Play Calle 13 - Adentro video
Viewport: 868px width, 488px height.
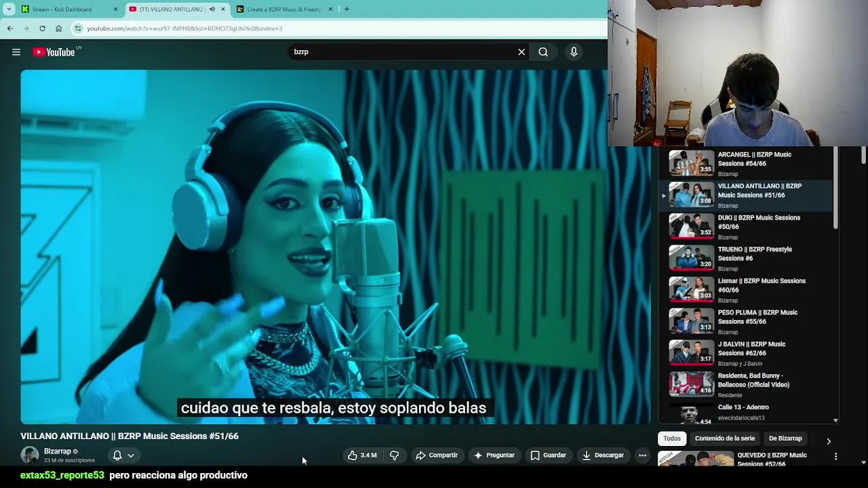click(743, 407)
